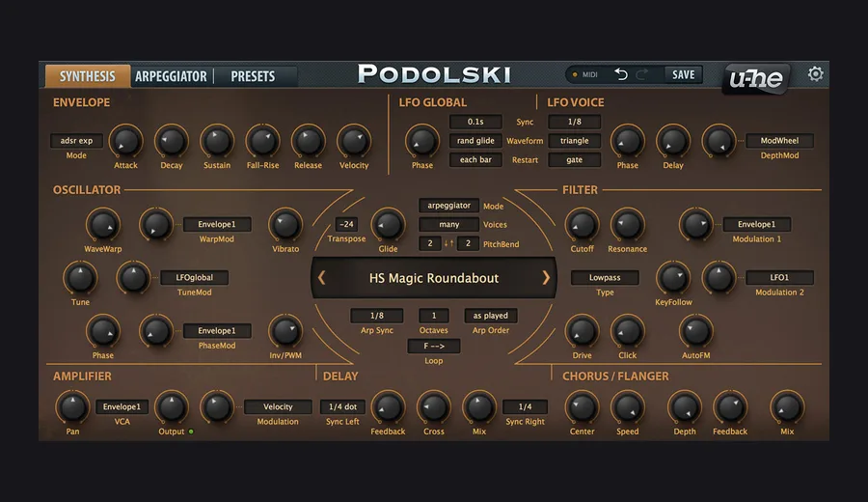This screenshot has width=868, height=502.
Task: Click the amplifier Pan knob
Action: point(72,407)
